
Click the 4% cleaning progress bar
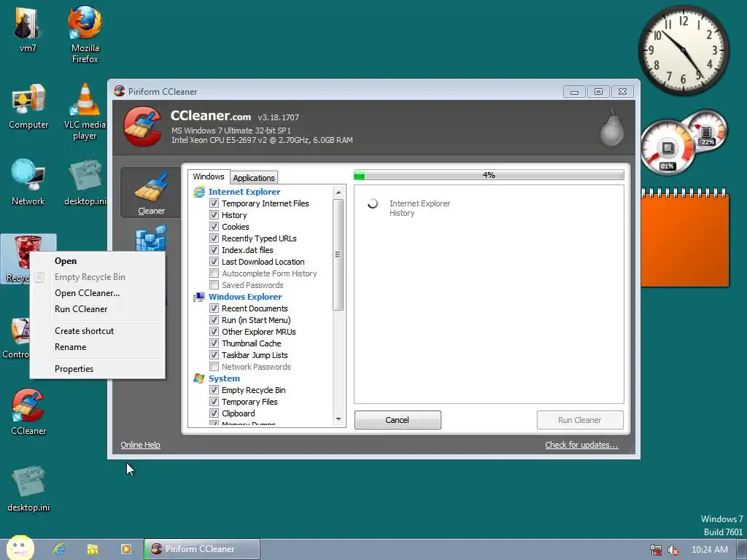pos(489,175)
